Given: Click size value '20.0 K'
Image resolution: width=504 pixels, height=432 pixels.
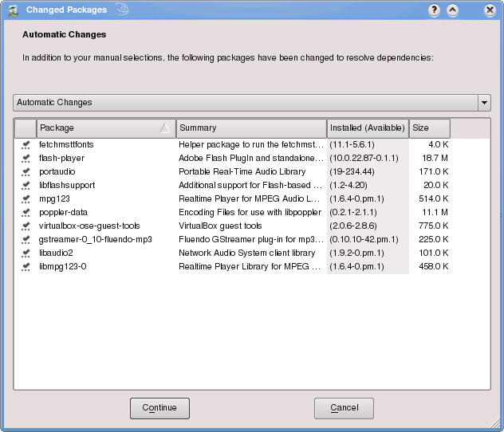Looking at the screenshot, I should point(436,186).
